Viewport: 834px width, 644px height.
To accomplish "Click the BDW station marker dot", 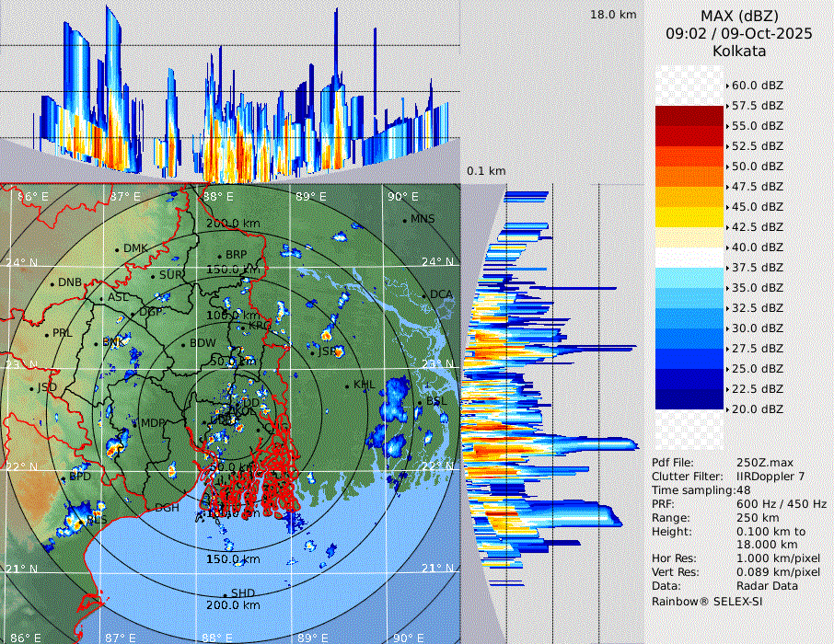I will (x=183, y=344).
